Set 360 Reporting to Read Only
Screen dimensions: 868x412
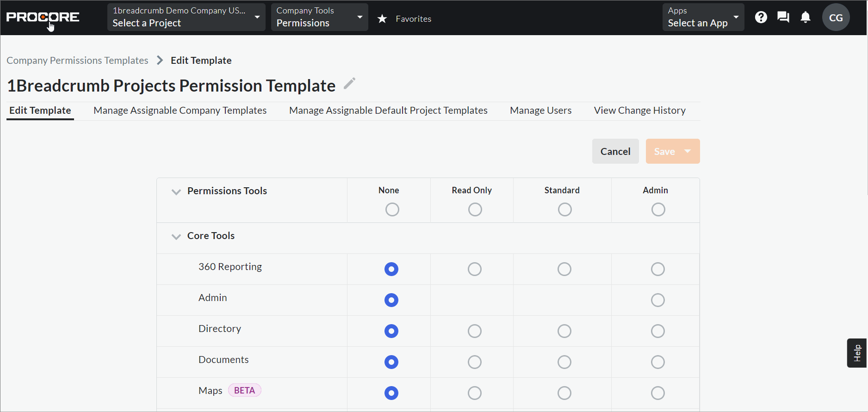474,269
